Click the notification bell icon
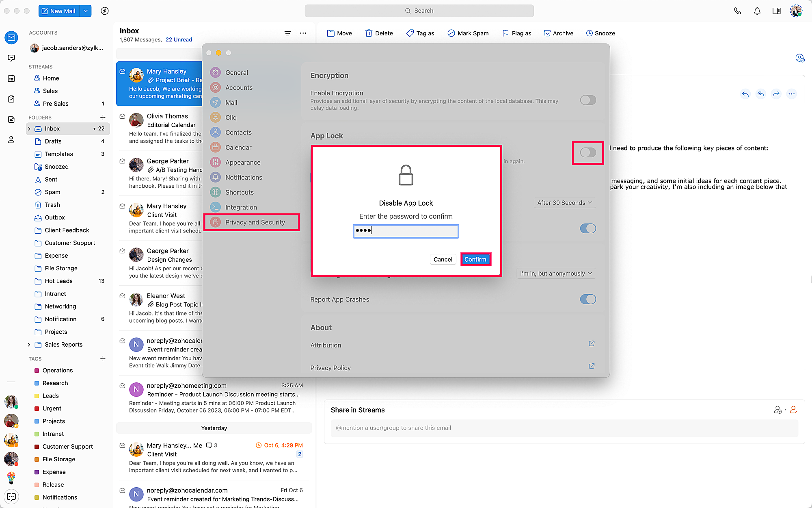This screenshot has width=812, height=508. pos(757,11)
